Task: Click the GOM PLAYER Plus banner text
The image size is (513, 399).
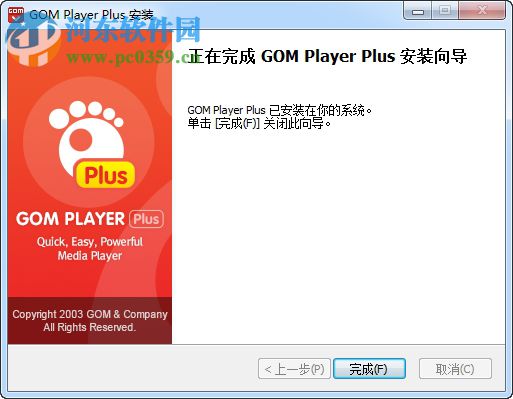Action: tap(90, 219)
